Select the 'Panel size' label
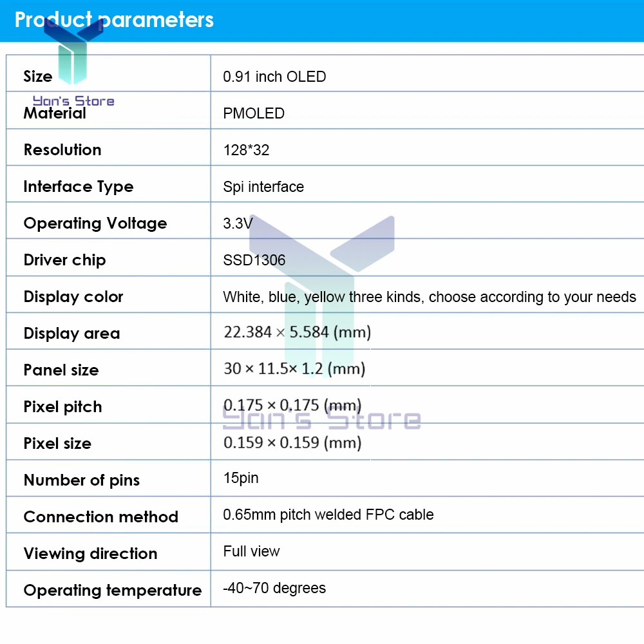Image resolution: width=644 pixels, height=644 pixels. point(61,370)
